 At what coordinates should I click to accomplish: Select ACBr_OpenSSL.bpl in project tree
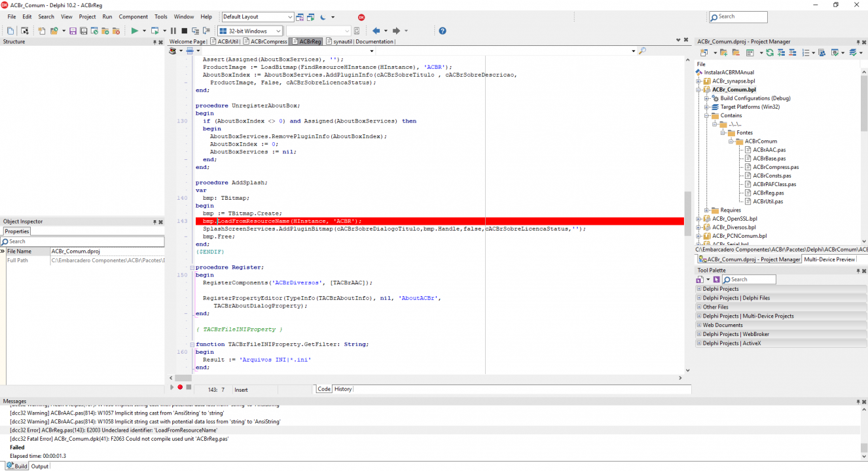734,219
